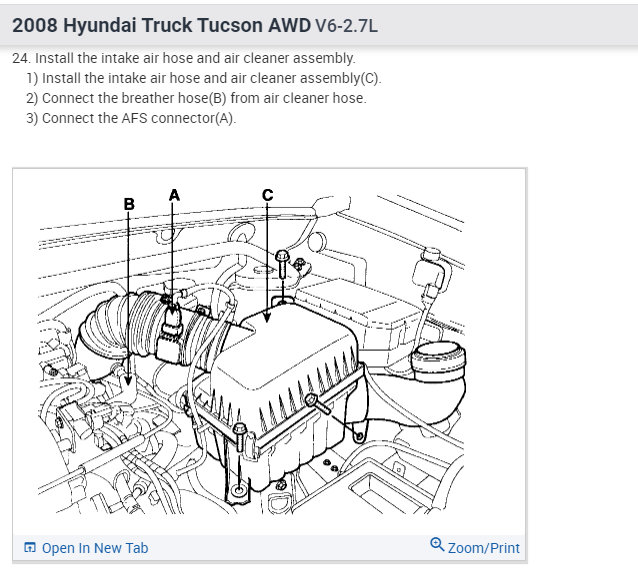638x572 pixels.
Task: Click the 'V6-2.7L' engine text
Action: (x=346, y=26)
